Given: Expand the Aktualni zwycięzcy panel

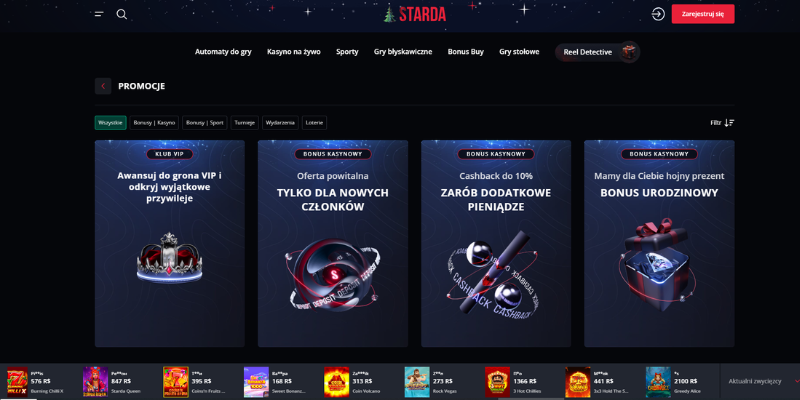Looking at the screenshot, I should point(760,382).
